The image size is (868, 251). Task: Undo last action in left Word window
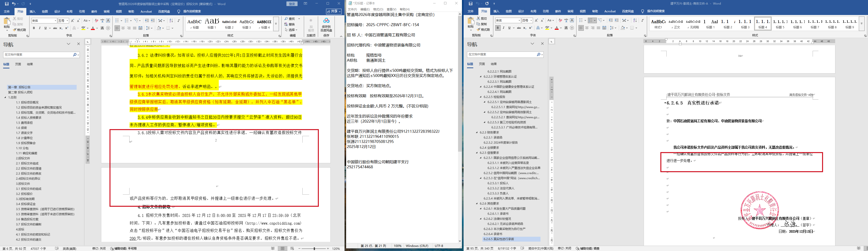tap(14, 4)
